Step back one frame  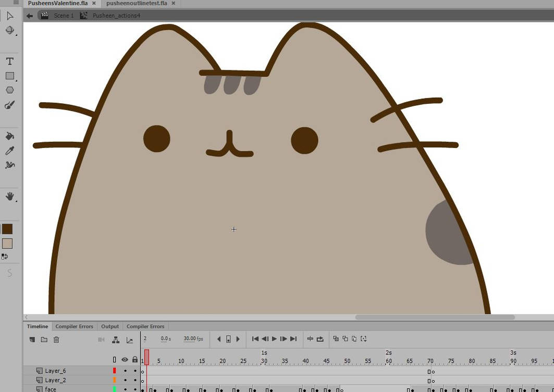coord(265,339)
